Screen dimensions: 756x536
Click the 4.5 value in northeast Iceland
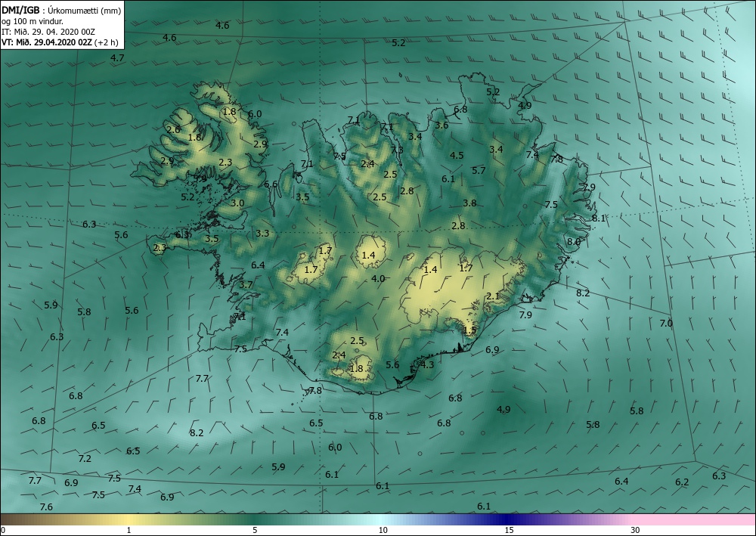point(457,155)
